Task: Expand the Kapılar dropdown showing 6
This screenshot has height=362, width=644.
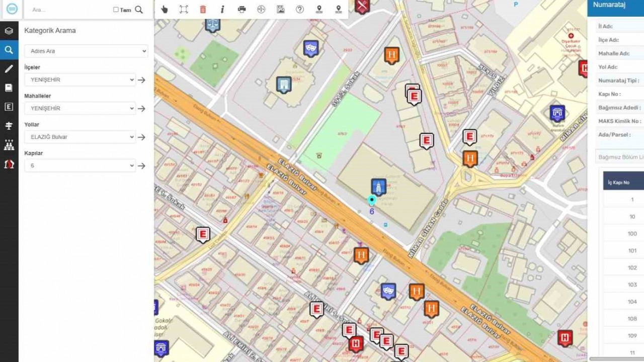Action: click(80, 165)
